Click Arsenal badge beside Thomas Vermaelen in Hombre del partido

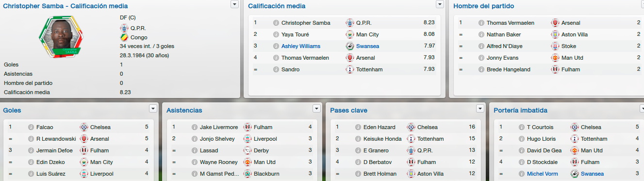pyautogui.click(x=555, y=23)
